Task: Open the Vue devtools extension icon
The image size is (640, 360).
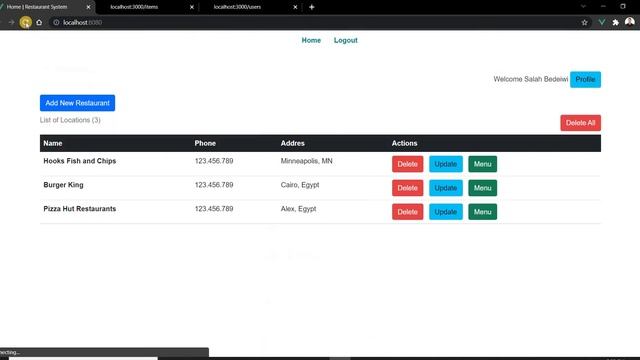Action: coord(602,22)
